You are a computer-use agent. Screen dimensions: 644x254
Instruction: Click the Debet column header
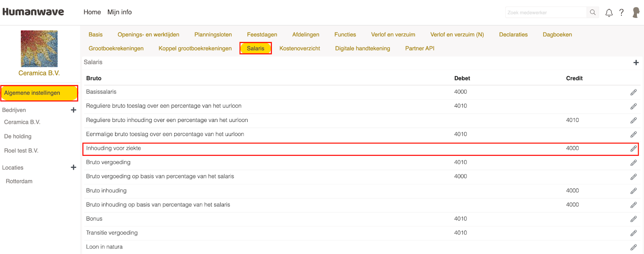click(462, 78)
